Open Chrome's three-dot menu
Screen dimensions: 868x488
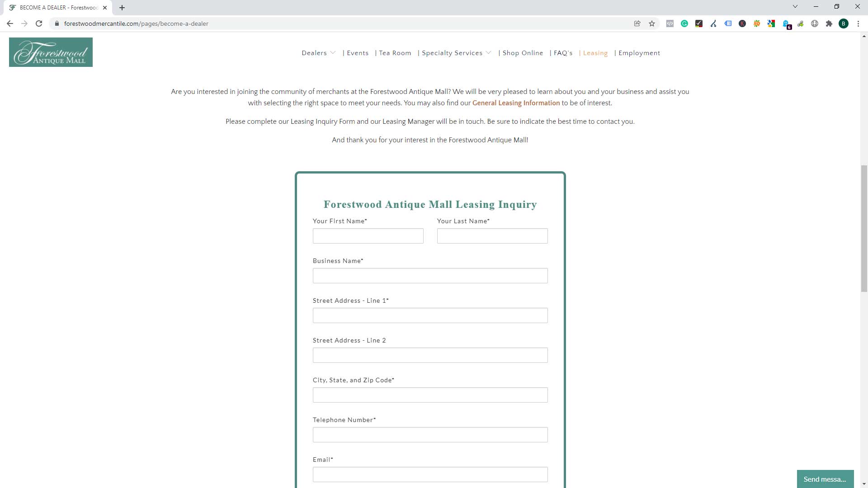858,23
